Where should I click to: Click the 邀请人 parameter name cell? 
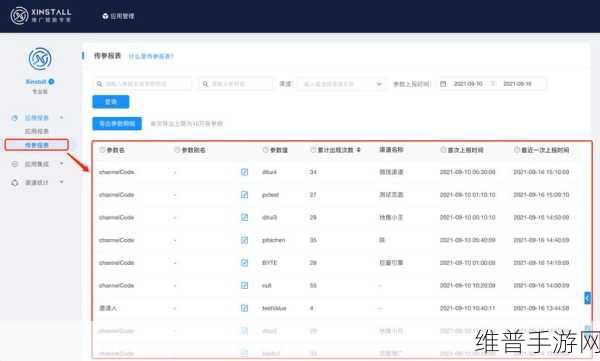(108, 308)
